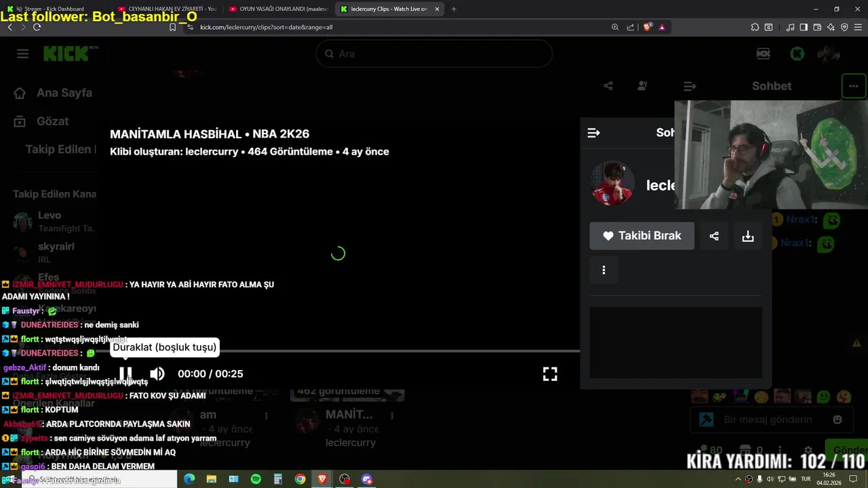The height and width of the screenshot is (488, 868).
Task: Show hidden system tray icons
Action: tap(738, 479)
